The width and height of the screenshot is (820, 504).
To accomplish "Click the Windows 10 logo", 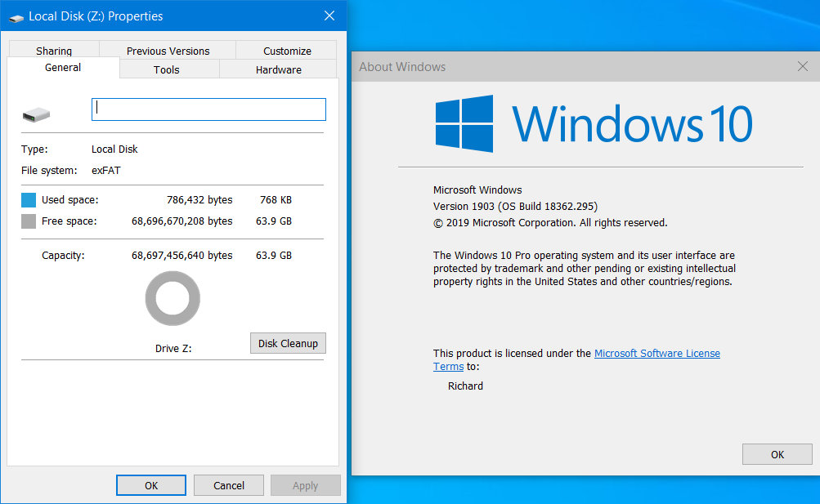I will (x=464, y=124).
